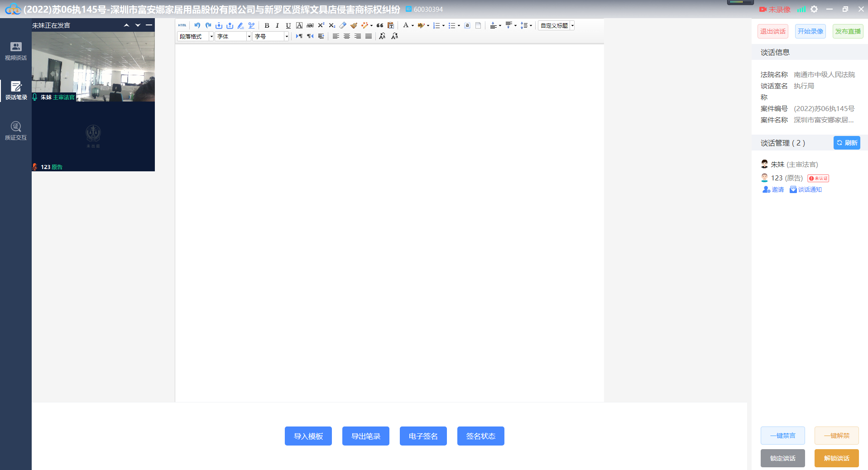Click the superscript X² icon
The width and height of the screenshot is (868, 470).
pyautogui.click(x=321, y=25)
